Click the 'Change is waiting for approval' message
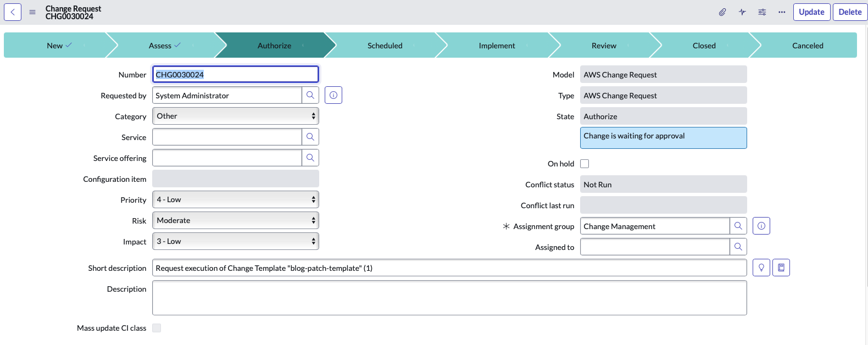The height and width of the screenshot is (345, 868). pyautogui.click(x=664, y=138)
